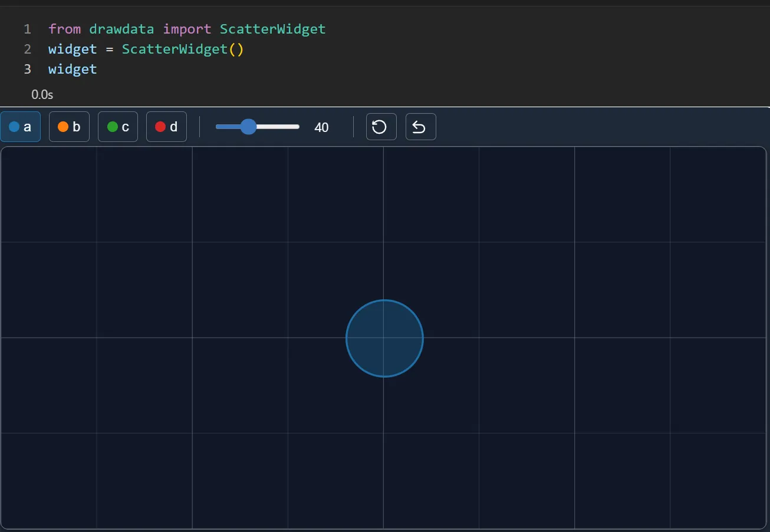Image resolution: width=770 pixels, height=532 pixels.
Task: Select class c with the green dot
Action: pos(118,127)
